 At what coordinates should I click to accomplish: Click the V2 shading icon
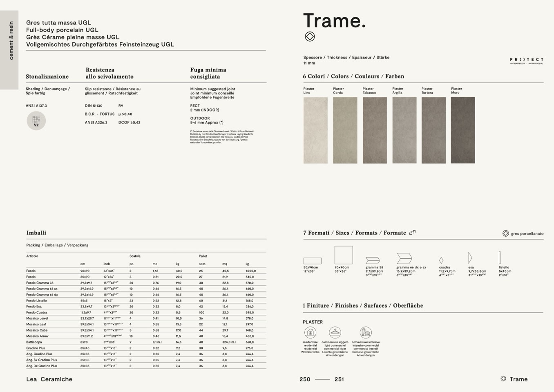click(36, 121)
